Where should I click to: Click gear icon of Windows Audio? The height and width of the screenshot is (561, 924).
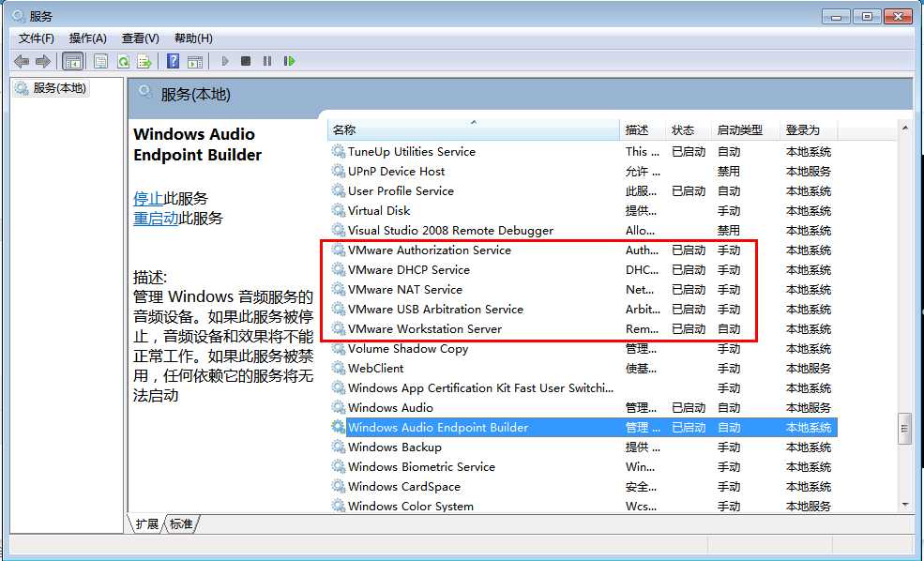[339, 408]
